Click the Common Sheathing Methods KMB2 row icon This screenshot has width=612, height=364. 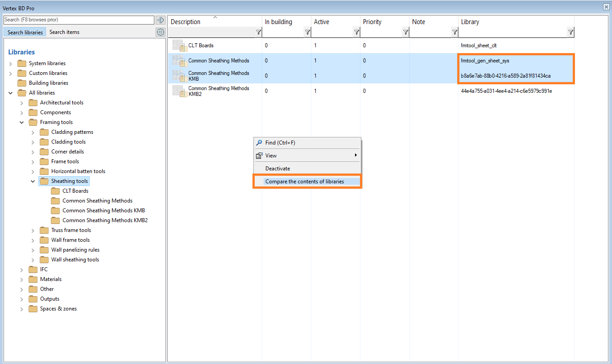pos(180,91)
